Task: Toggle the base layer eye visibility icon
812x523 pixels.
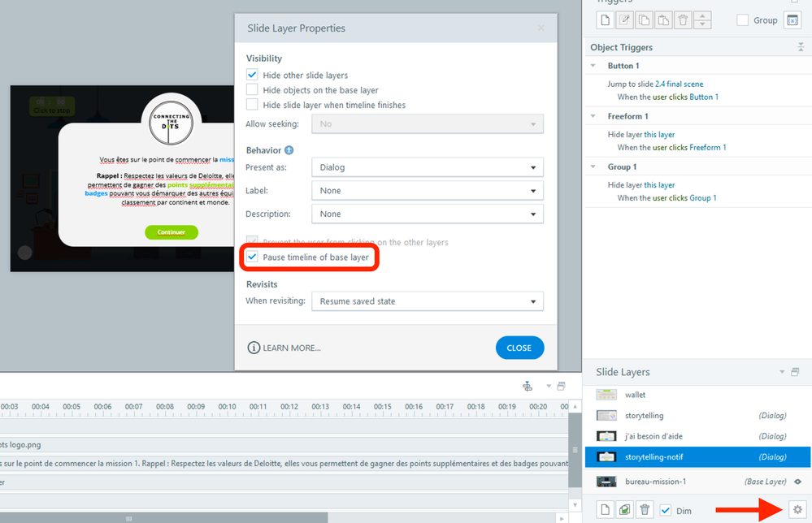Action: click(x=797, y=482)
